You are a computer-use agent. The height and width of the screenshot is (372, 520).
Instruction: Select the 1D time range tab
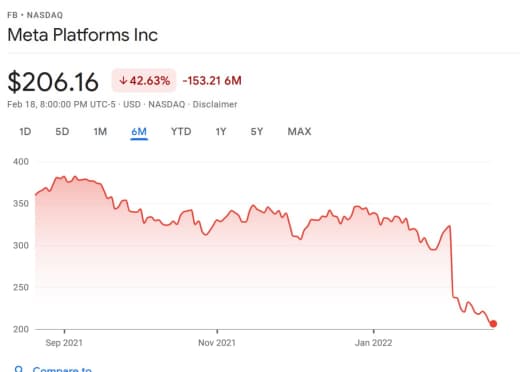25,132
